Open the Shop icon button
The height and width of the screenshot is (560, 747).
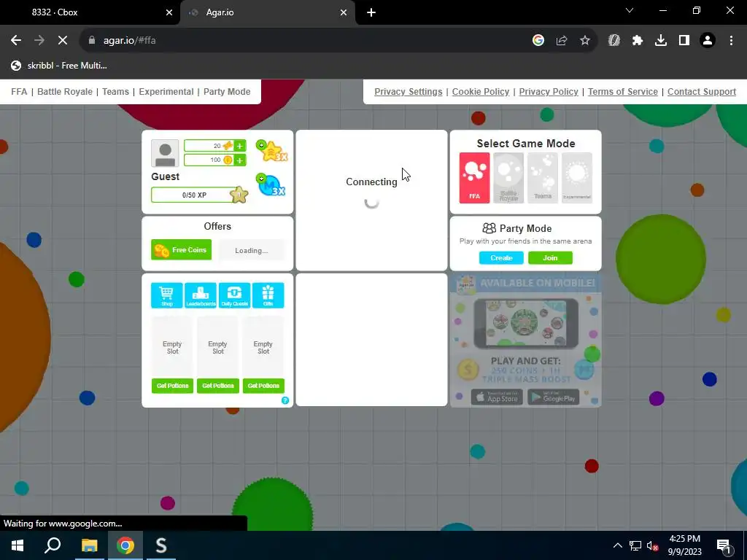pos(167,295)
